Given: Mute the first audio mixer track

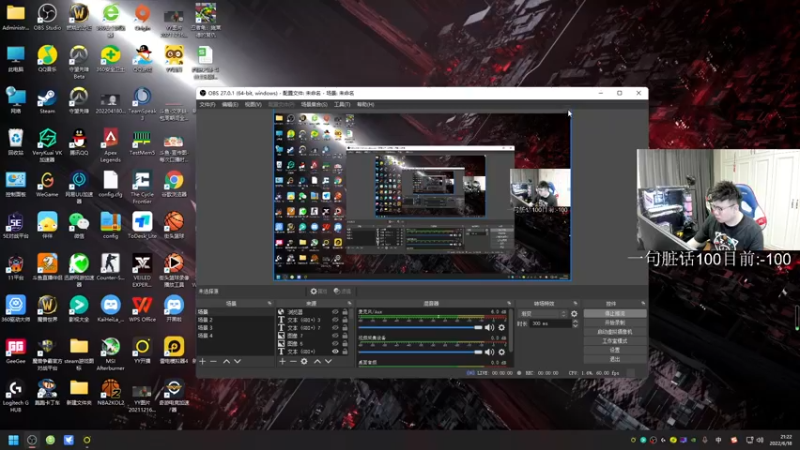Looking at the screenshot, I should click(x=489, y=327).
